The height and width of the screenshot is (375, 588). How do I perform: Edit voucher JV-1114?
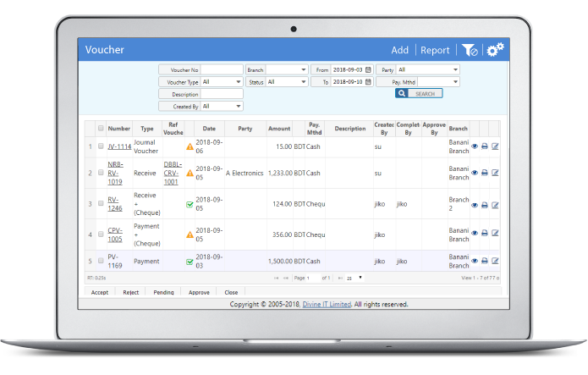(x=495, y=146)
